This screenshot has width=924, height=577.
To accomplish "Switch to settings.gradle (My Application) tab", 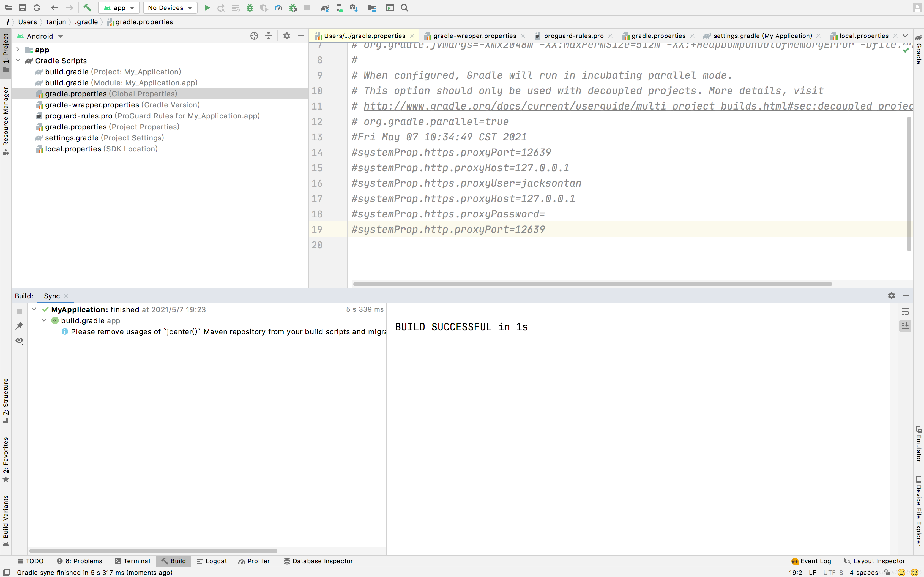I will (x=763, y=36).
